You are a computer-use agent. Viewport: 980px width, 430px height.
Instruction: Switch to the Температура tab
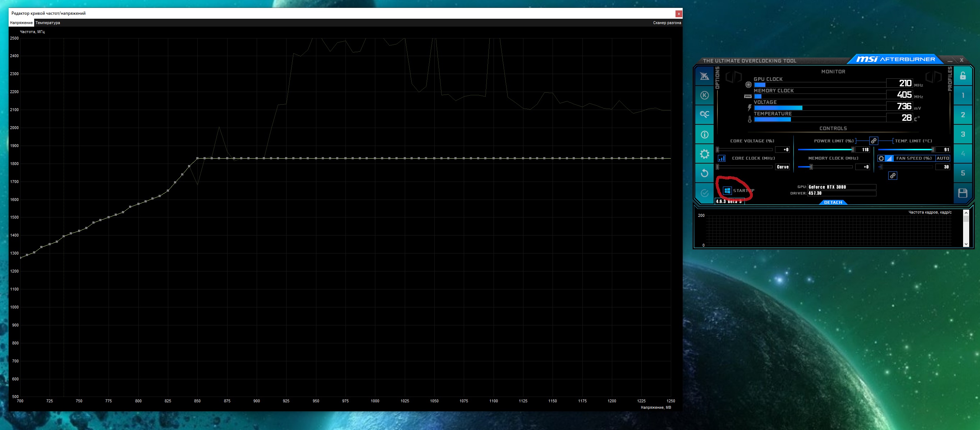pos(47,23)
